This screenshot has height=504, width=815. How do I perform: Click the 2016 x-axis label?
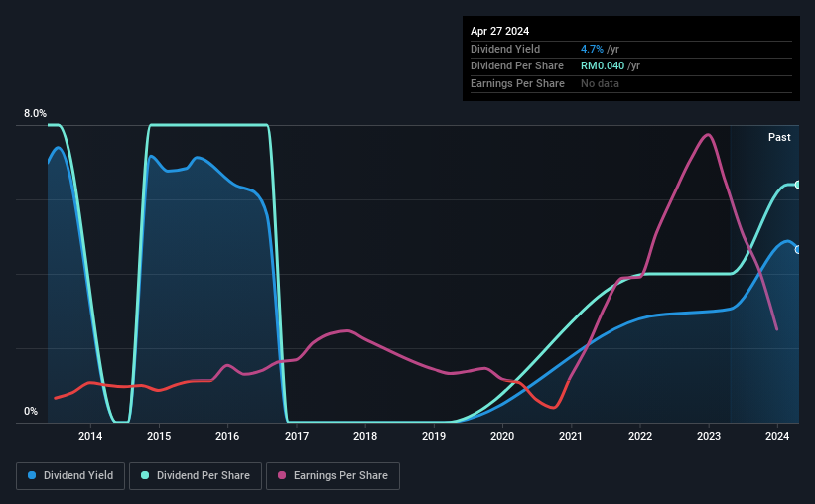click(x=227, y=436)
